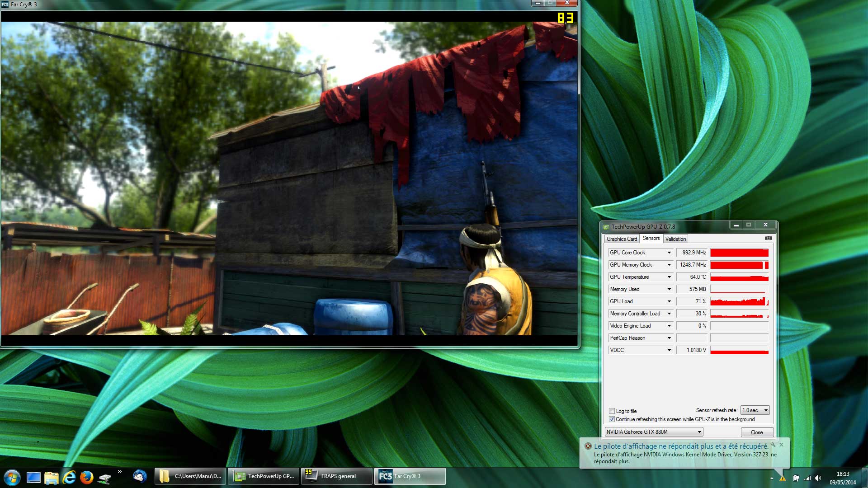Click the 992.9 MHz core clock value
Screen dimensions: 868x488
pos(692,253)
